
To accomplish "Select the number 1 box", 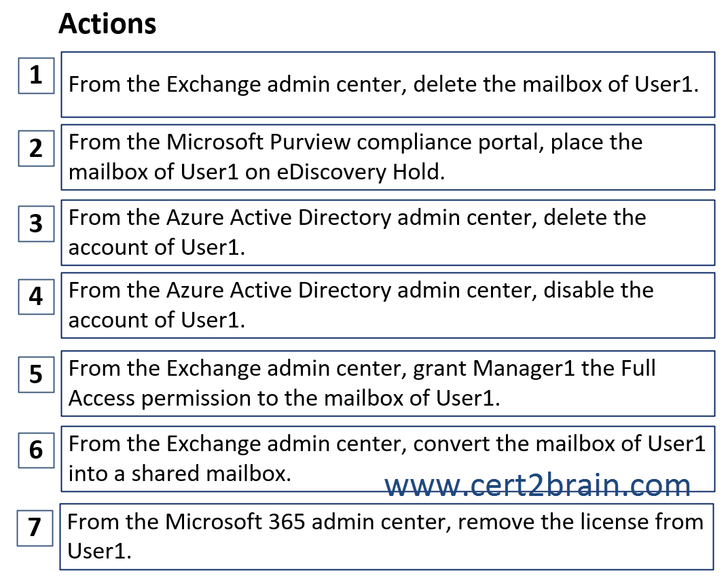I will pos(36,75).
